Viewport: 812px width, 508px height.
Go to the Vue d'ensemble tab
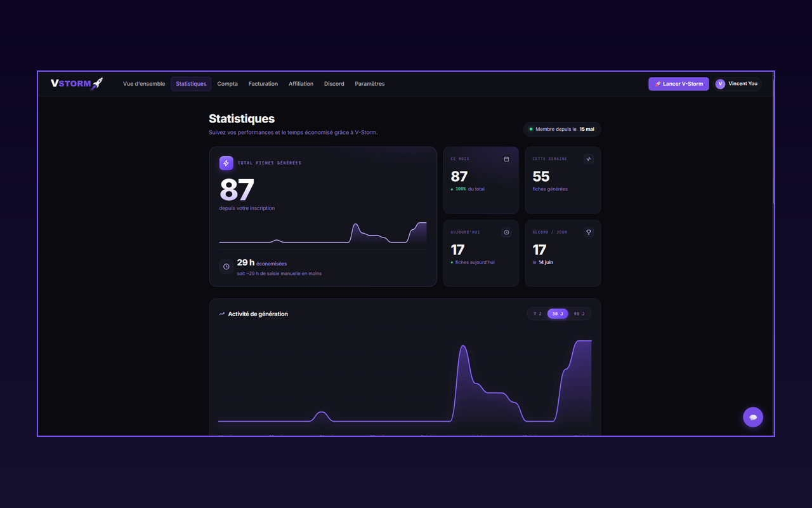click(x=144, y=84)
